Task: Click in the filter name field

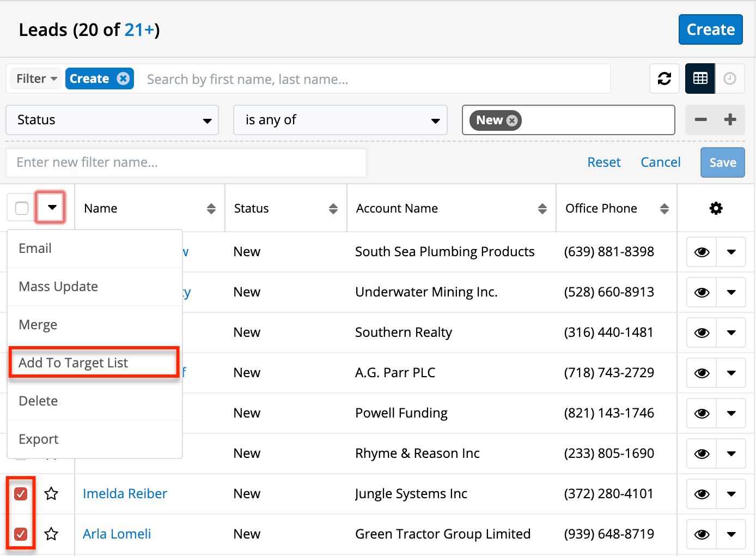Action: point(186,162)
